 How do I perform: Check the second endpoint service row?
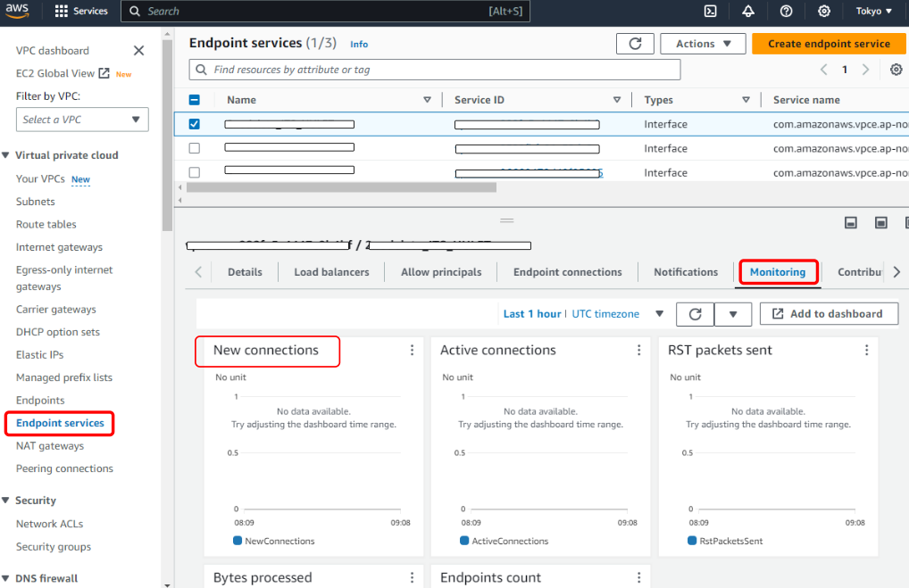coord(194,148)
